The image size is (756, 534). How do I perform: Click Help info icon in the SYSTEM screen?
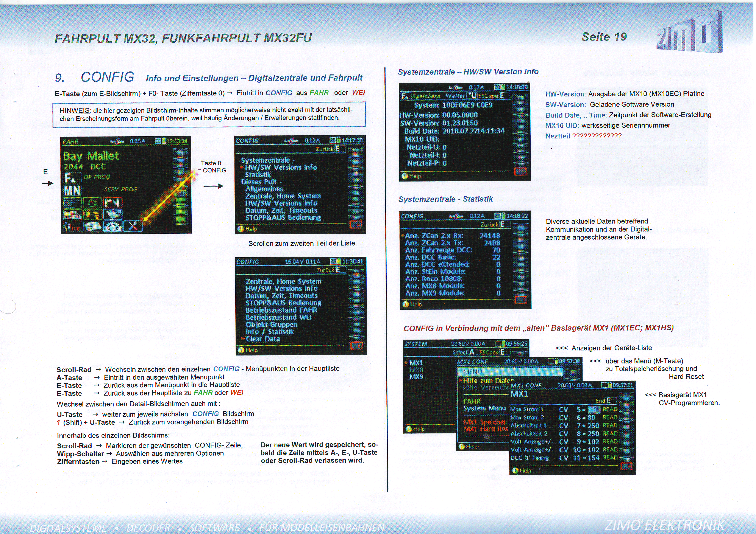tap(409, 429)
